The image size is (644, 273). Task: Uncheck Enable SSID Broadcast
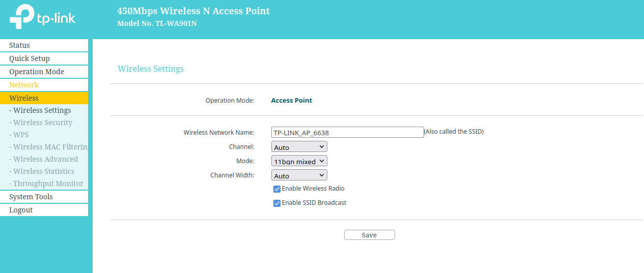(277, 203)
